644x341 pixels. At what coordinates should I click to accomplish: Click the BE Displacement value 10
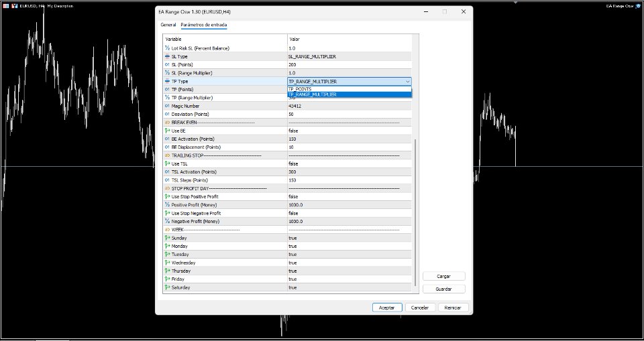(291, 147)
